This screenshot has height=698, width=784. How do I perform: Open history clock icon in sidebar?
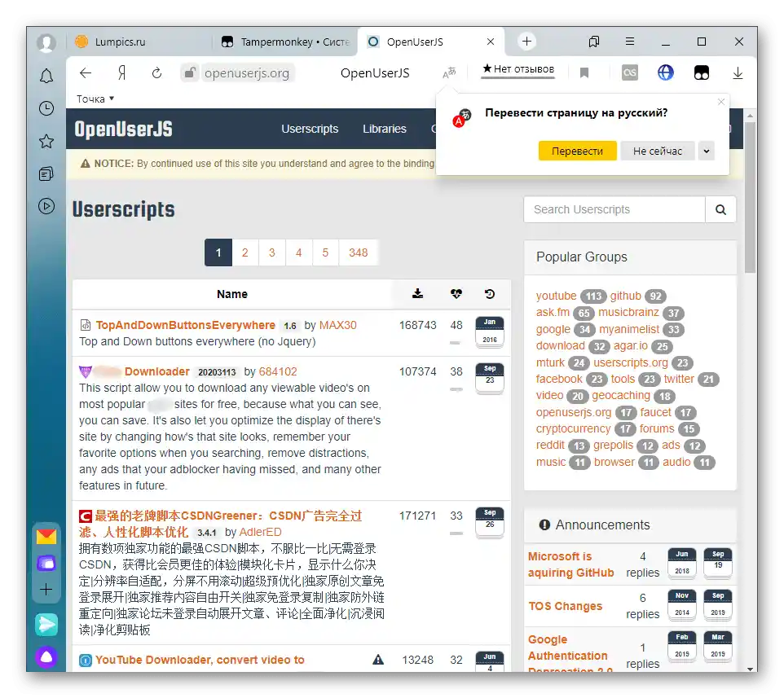click(x=46, y=108)
